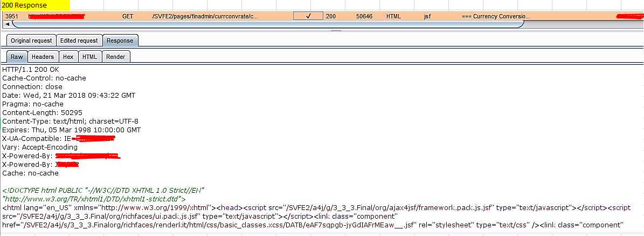
Task: Switch to the Render view tab
Action: click(115, 56)
